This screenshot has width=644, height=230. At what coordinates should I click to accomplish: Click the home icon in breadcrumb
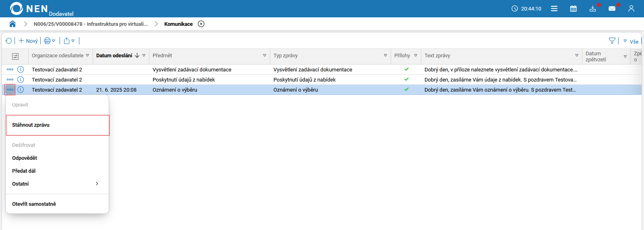click(x=12, y=24)
